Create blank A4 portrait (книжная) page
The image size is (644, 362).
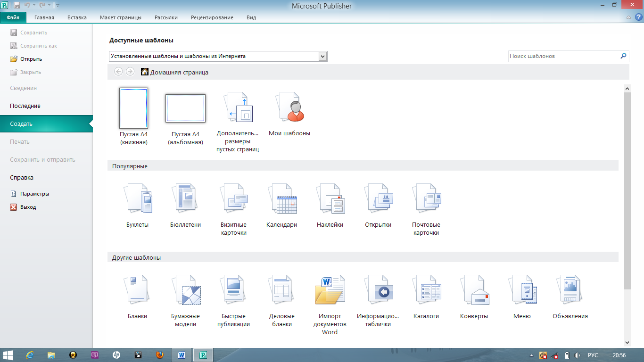134,116
